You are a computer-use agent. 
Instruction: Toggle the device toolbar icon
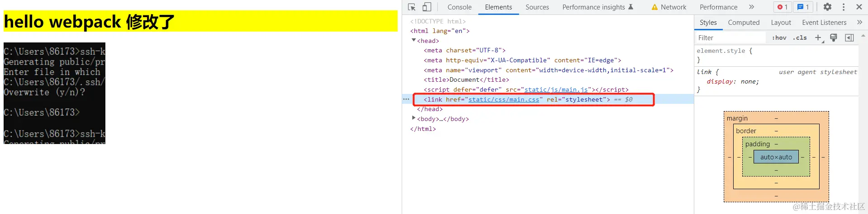427,7
